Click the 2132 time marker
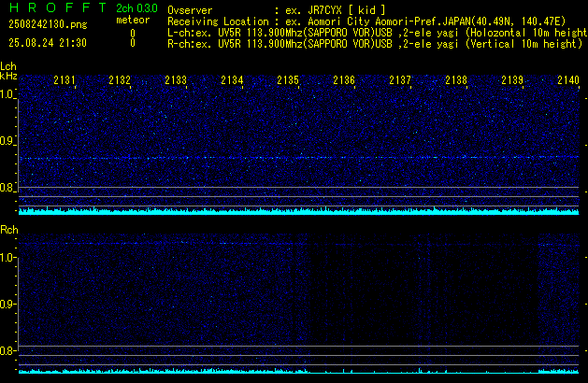 click(120, 80)
